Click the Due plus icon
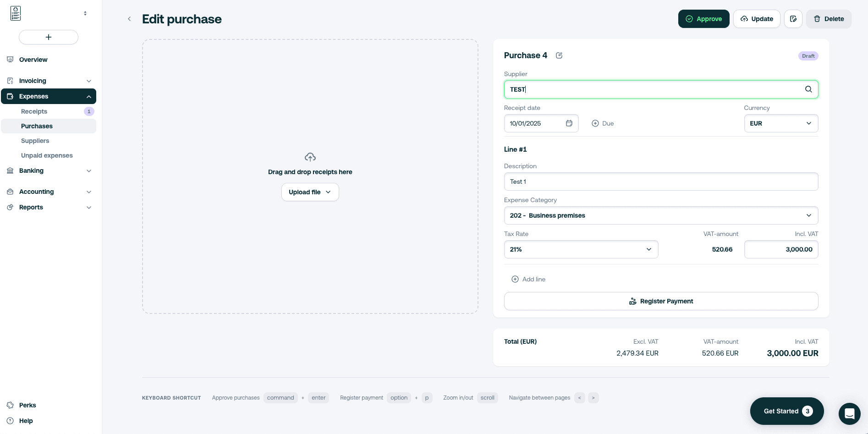The height and width of the screenshot is (434, 868). point(595,123)
